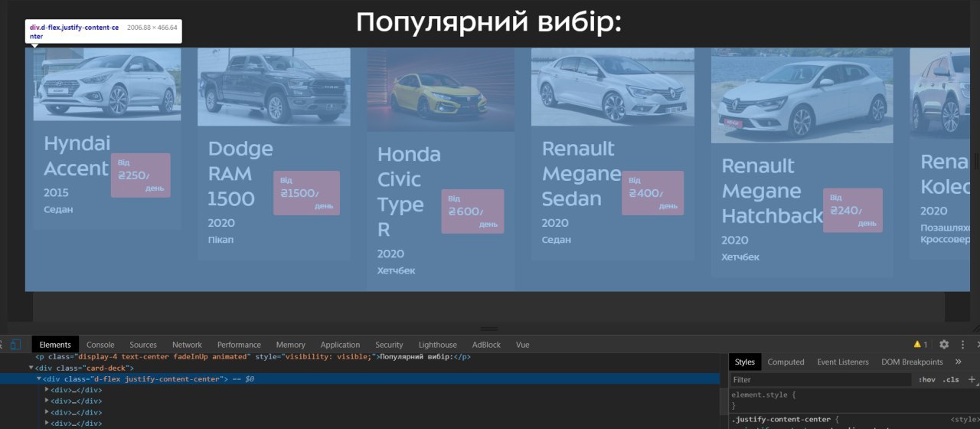980x429 pixels.
Task: Click the ₴250/день price badge
Action: (141, 175)
